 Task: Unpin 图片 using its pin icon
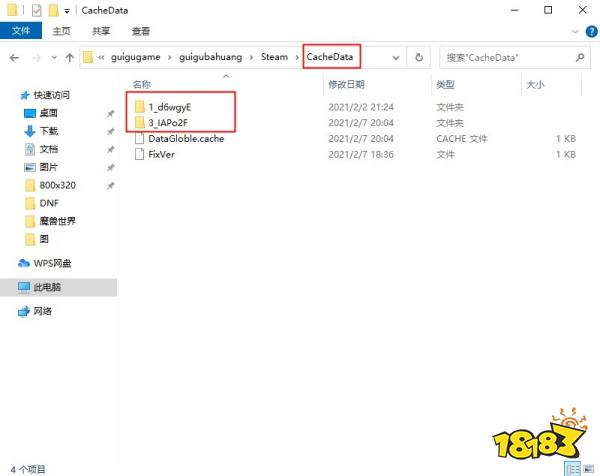coord(111,167)
